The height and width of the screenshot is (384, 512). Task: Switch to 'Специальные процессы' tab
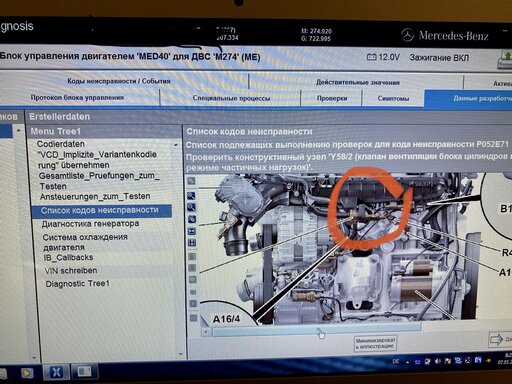click(x=231, y=98)
